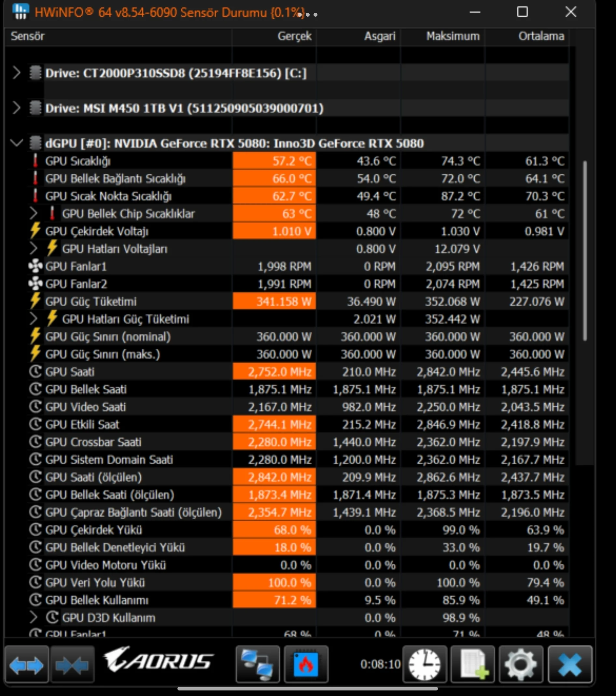Viewport: 616px width, 696px height.
Task: Click the Sensör column header
Action: click(118, 36)
